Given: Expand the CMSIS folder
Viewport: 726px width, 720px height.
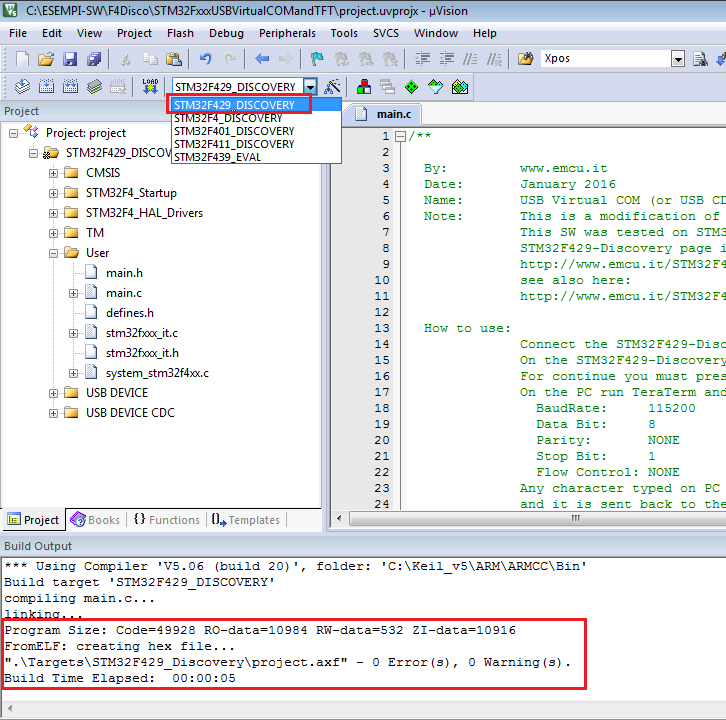Looking at the screenshot, I should pyautogui.click(x=54, y=173).
